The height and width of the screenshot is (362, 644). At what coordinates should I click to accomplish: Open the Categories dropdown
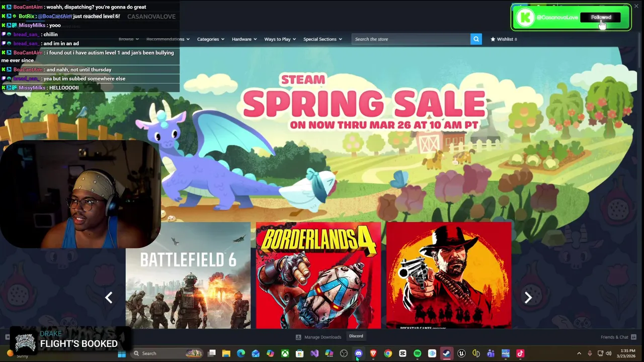(211, 39)
